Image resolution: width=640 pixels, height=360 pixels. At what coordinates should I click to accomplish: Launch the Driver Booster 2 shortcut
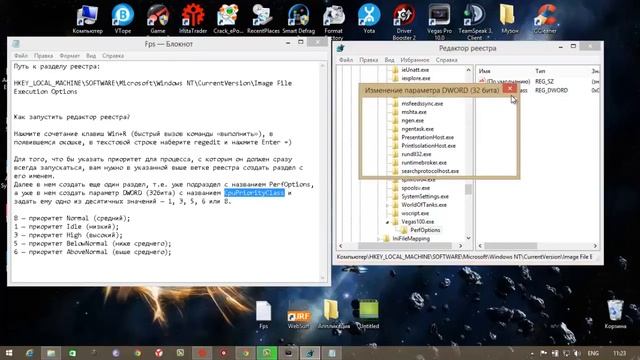click(x=404, y=21)
